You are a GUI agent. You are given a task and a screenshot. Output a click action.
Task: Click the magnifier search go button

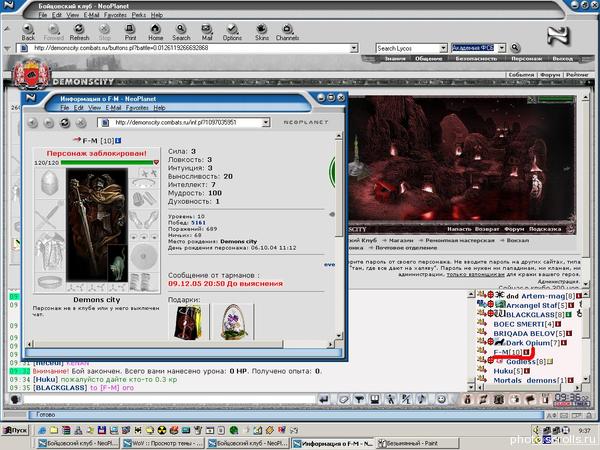(x=515, y=48)
